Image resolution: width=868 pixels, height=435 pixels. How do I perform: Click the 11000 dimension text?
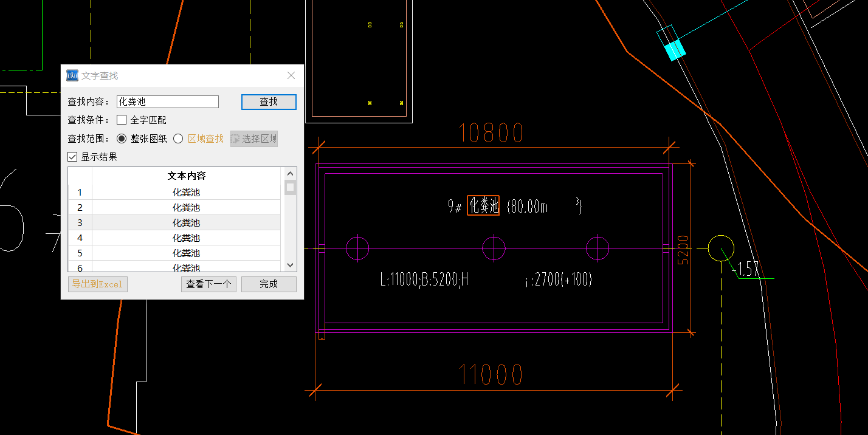(x=491, y=375)
